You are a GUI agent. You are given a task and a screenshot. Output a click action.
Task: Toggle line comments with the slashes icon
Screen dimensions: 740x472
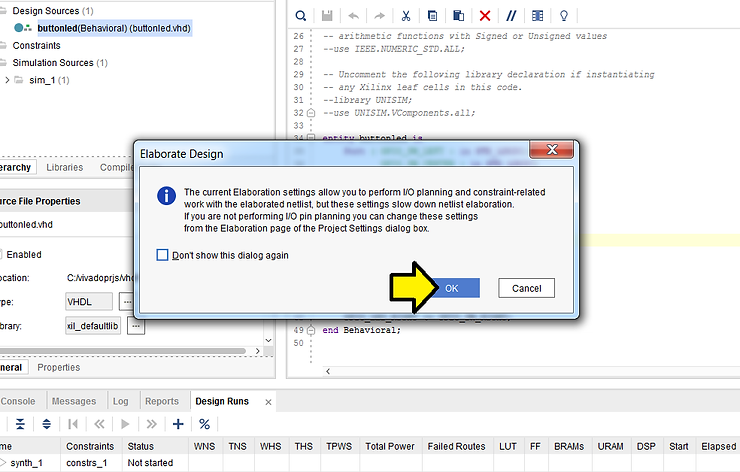pos(511,16)
